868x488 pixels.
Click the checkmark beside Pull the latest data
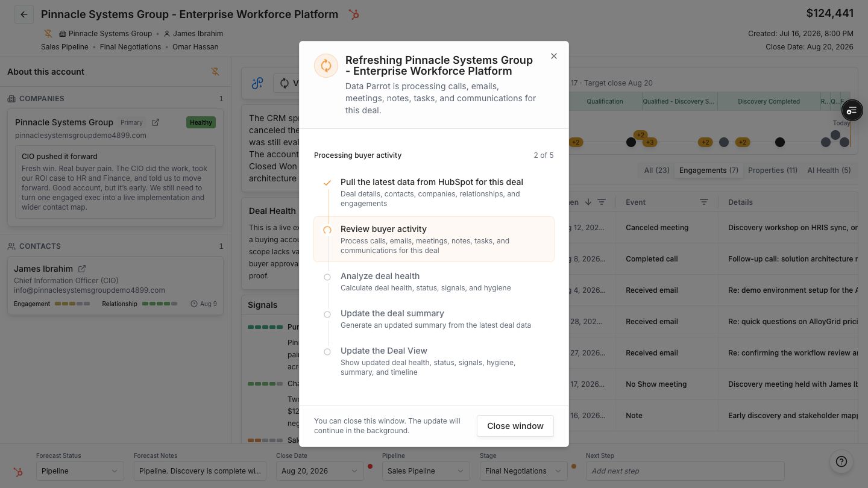pos(327,183)
